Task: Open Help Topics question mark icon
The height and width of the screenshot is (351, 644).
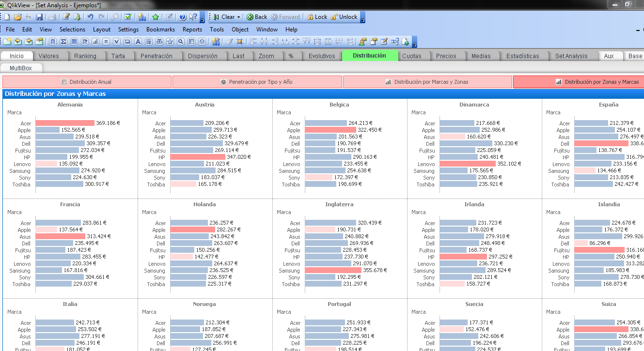Action: (183, 17)
